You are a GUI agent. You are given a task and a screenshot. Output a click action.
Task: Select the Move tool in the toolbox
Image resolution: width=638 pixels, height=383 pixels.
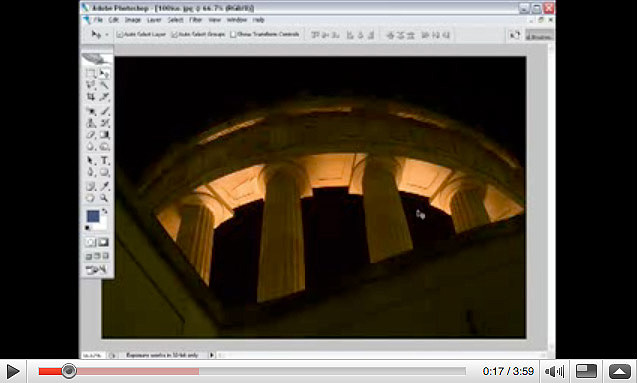coord(105,74)
